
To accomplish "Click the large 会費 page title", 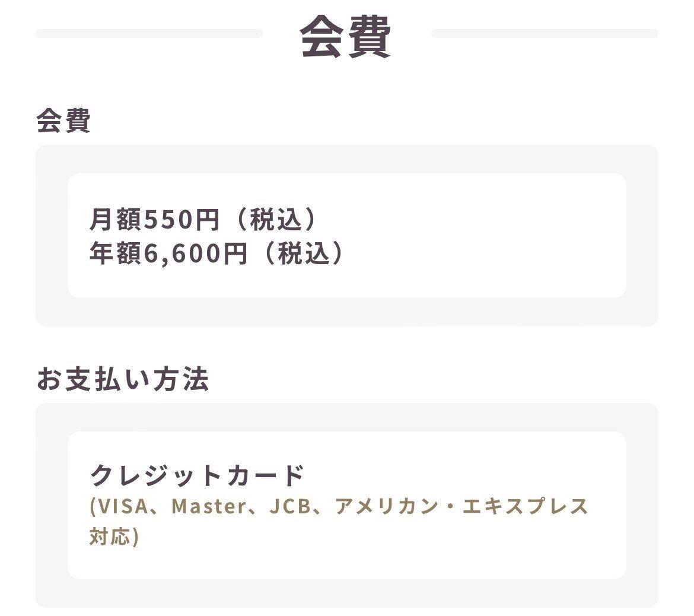I will click(x=346, y=36).
